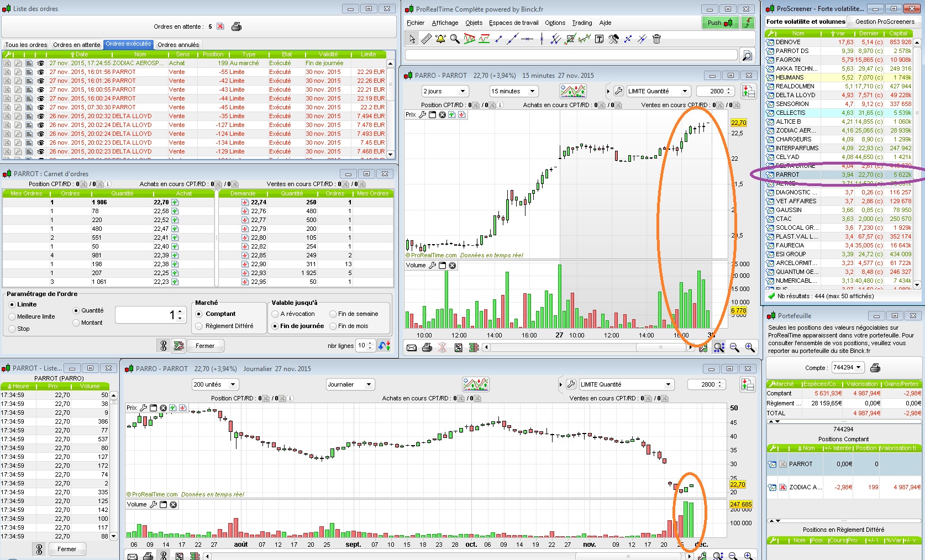
Task: Open chart settings wrench on 15 minutes chart
Action: tap(618, 91)
